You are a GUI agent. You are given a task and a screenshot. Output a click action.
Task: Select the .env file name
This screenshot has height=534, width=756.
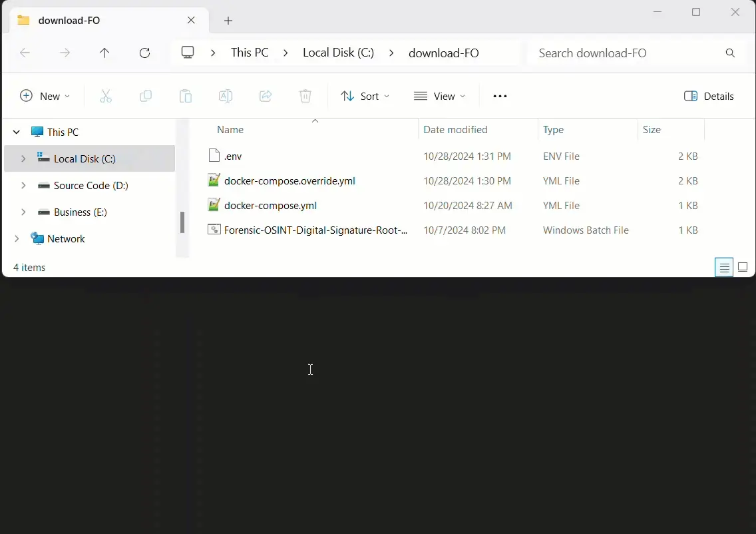coord(233,156)
